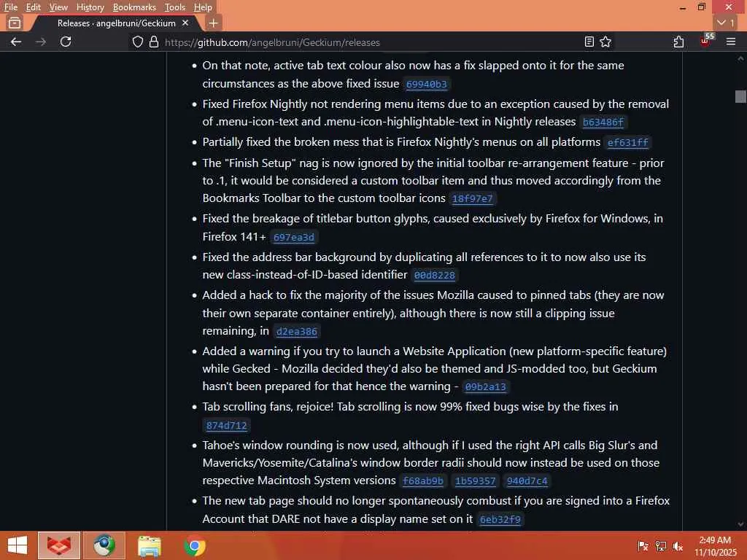Open the Extensions puzzle-piece icon
This screenshot has width=747, height=560.
(x=678, y=42)
